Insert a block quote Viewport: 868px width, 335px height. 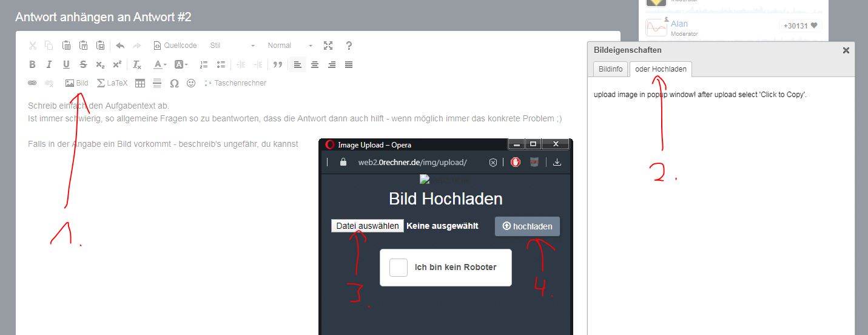pos(278,64)
